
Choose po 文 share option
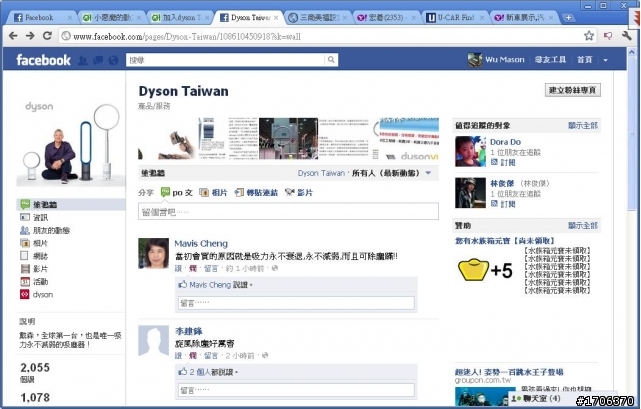(x=177, y=192)
